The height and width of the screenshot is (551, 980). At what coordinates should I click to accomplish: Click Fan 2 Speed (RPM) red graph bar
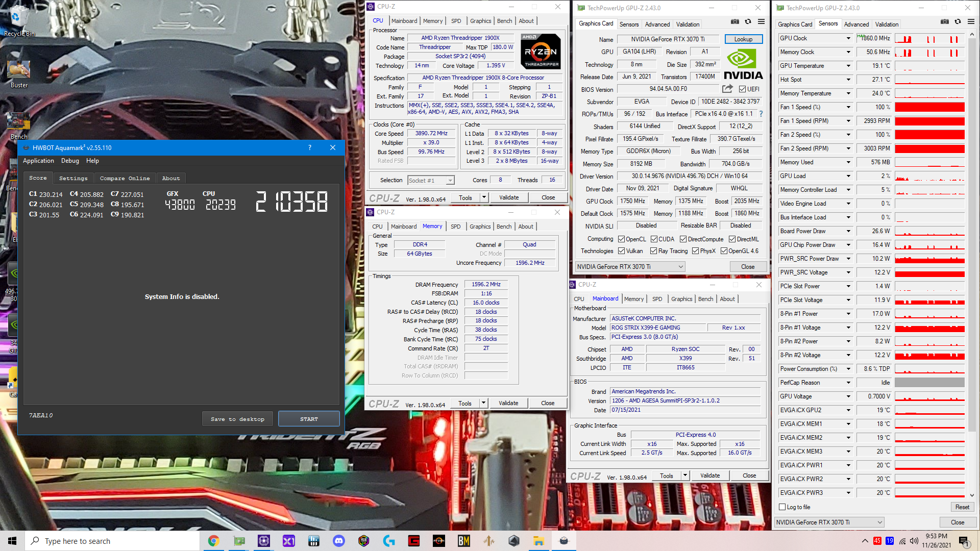(x=929, y=148)
